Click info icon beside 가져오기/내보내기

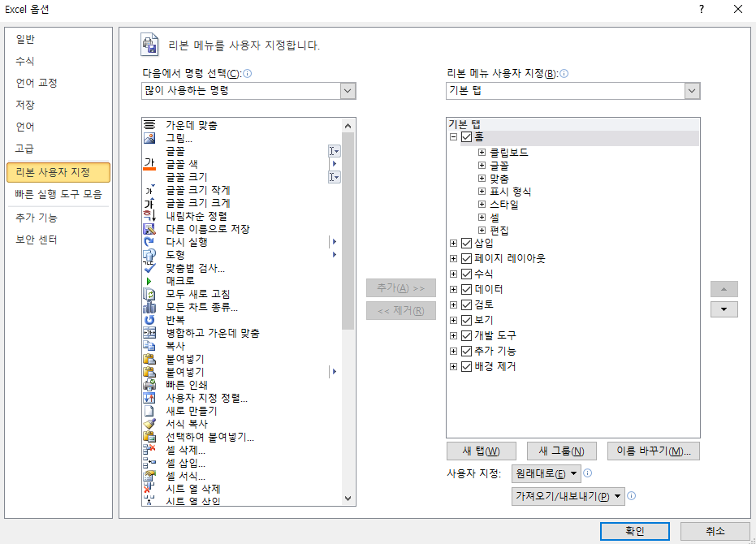631,495
